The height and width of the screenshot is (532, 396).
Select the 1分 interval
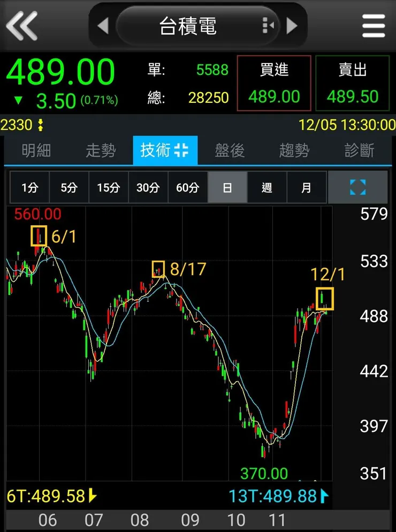pyautogui.click(x=29, y=187)
